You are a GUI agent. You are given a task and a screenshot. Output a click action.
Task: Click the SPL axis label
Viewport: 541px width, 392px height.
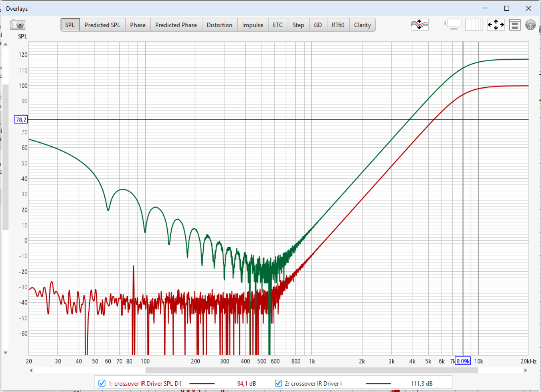pyautogui.click(x=23, y=36)
